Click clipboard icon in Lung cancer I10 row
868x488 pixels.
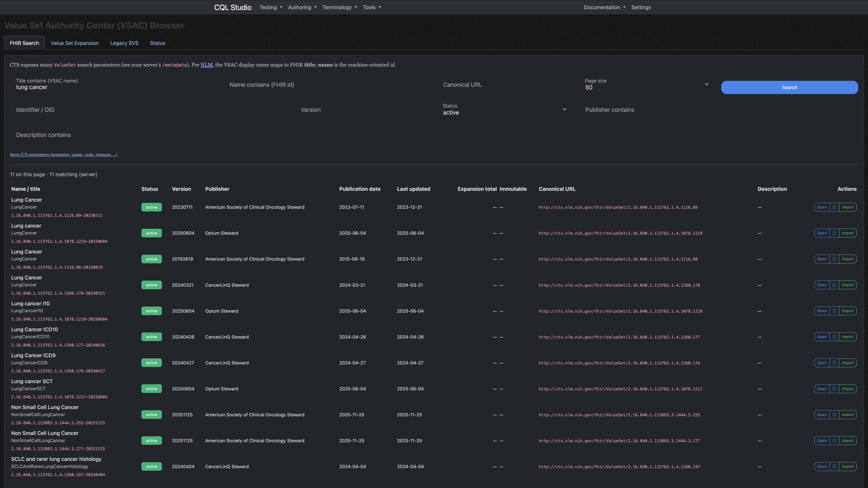(x=834, y=311)
